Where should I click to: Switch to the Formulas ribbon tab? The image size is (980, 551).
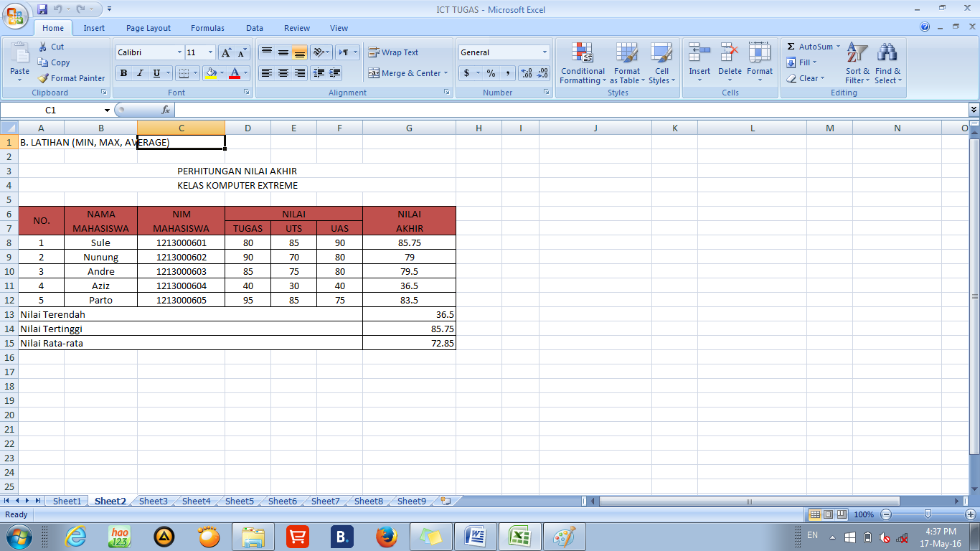coord(207,28)
